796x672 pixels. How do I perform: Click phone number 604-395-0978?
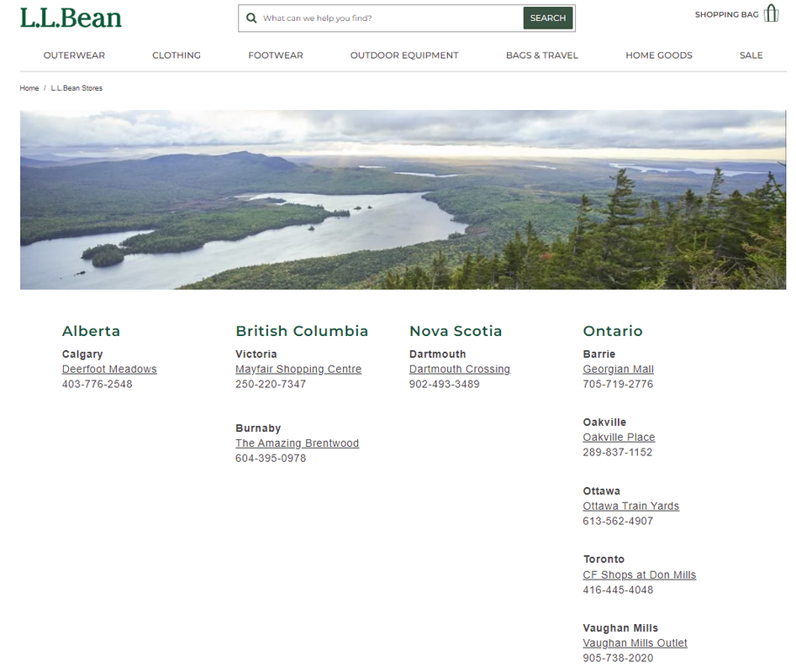(271, 458)
